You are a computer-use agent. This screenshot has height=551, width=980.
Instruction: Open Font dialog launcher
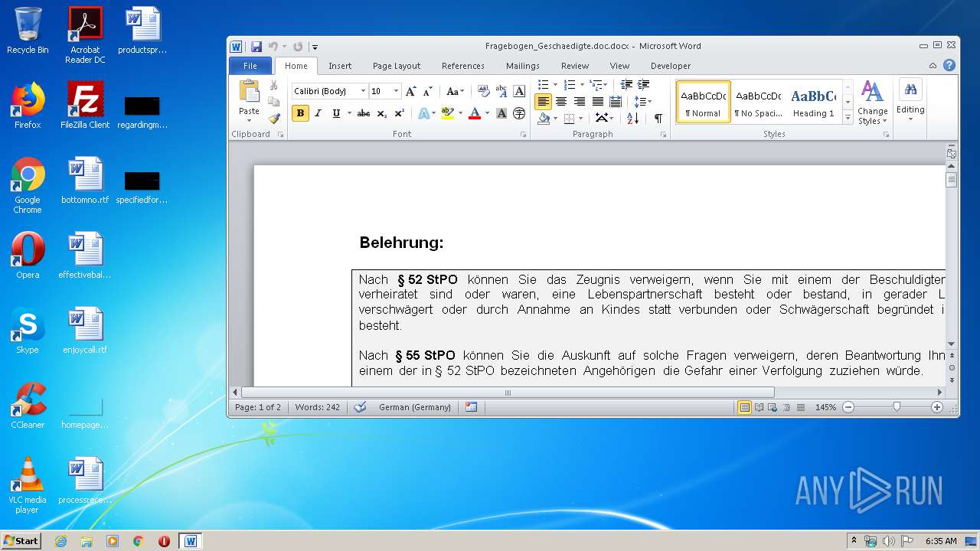(524, 135)
